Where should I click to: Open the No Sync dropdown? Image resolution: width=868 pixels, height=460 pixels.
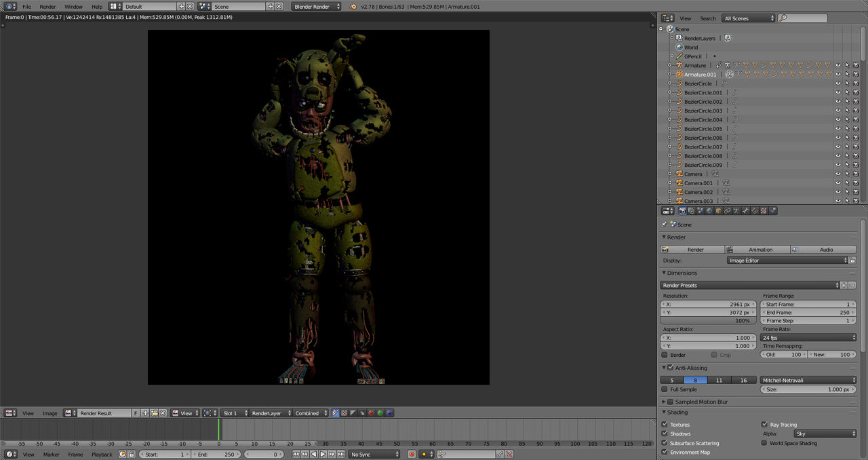pos(375,454)
